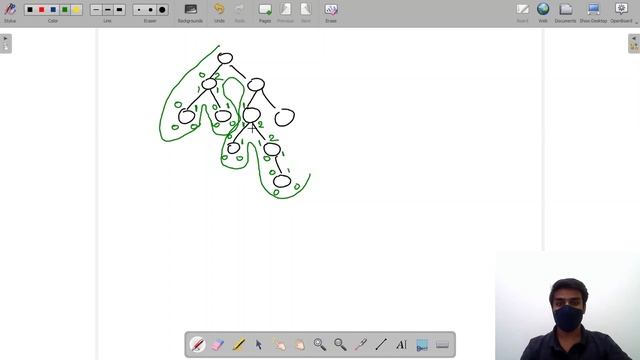Image resolution: width=640 pixels, height=360 pixels.
Task: Select the Draw lines tool
Action: 381,344
